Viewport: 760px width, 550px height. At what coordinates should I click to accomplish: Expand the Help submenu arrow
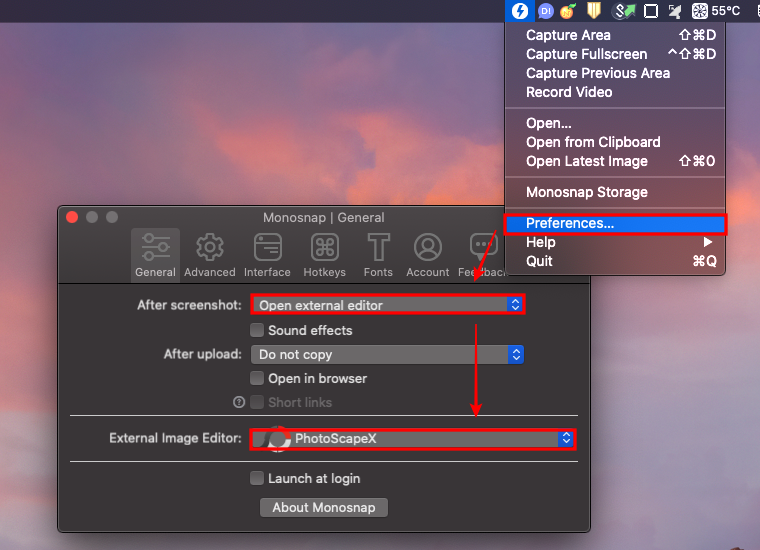(708, 242)
